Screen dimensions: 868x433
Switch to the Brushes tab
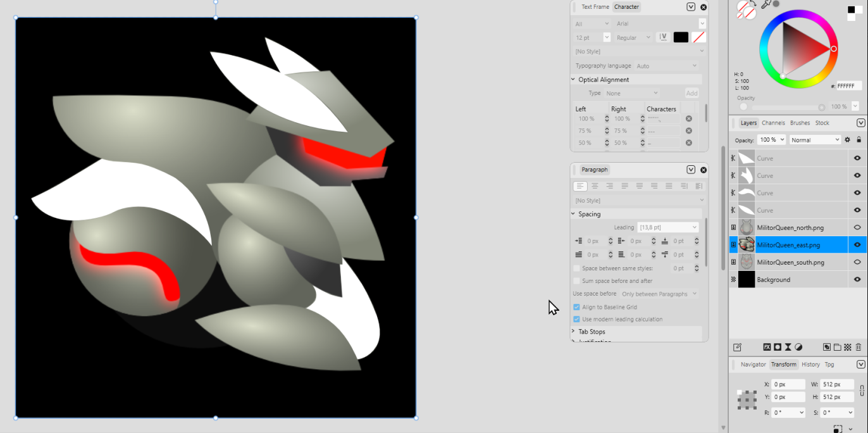pos(800,123)
